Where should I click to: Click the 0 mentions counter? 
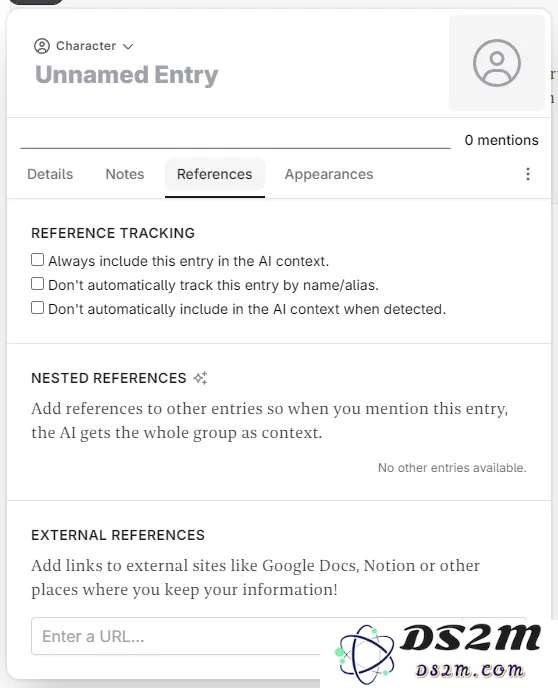point(501,140)
